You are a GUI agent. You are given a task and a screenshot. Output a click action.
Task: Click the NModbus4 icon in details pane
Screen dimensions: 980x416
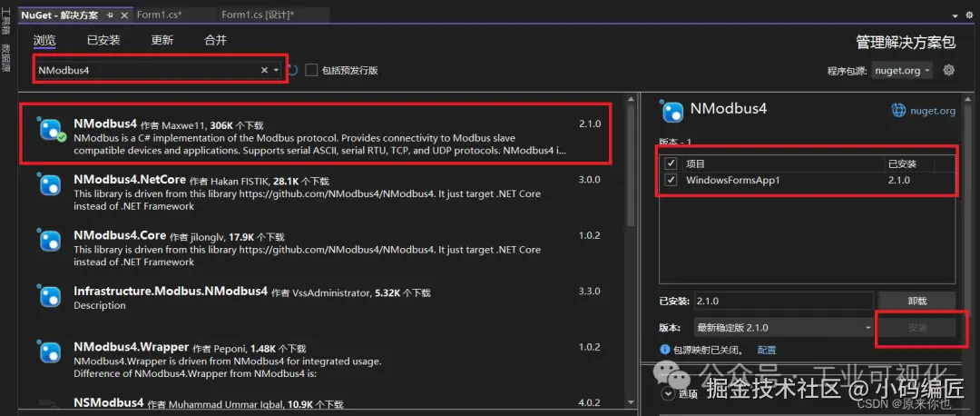point(672,112)
